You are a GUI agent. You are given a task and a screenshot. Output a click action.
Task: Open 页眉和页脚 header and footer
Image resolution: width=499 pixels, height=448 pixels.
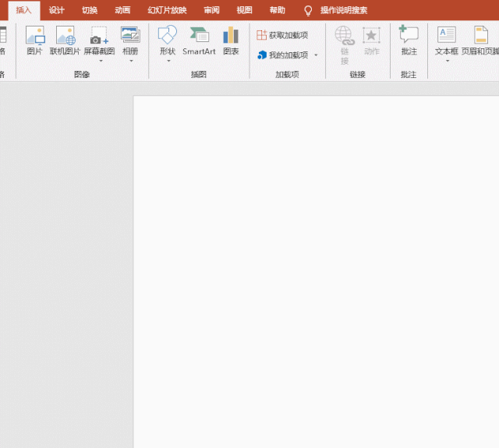481,40
